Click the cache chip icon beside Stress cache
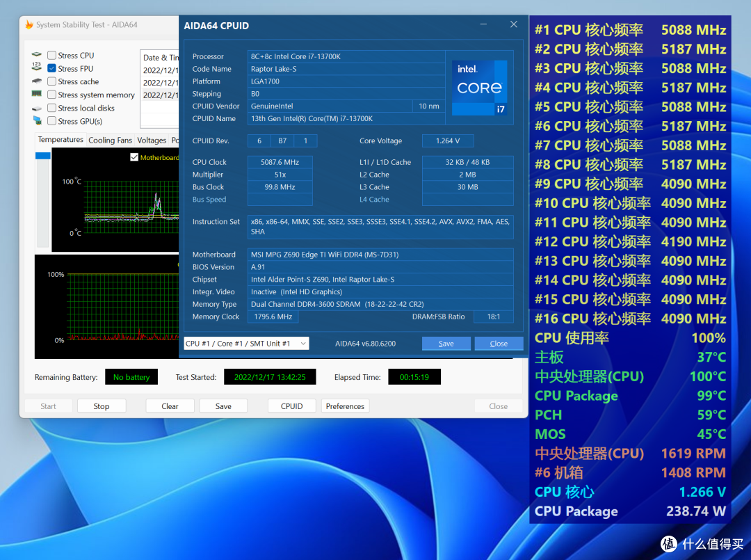The height and width of the screenshot is (560, 751). pos(37,81)
